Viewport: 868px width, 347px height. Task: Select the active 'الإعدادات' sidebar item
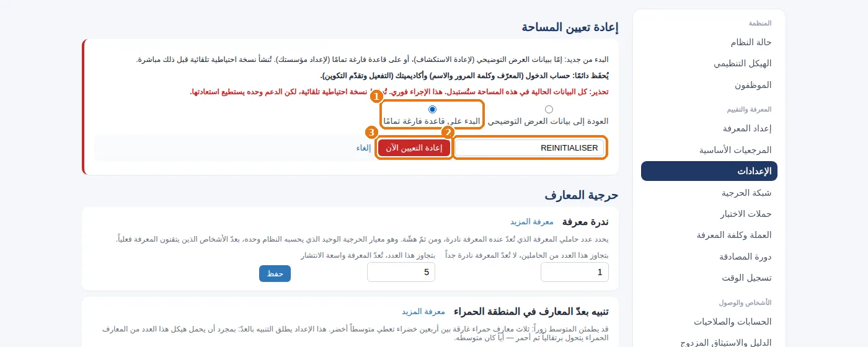pyautogui.click(x=709, y=171)
